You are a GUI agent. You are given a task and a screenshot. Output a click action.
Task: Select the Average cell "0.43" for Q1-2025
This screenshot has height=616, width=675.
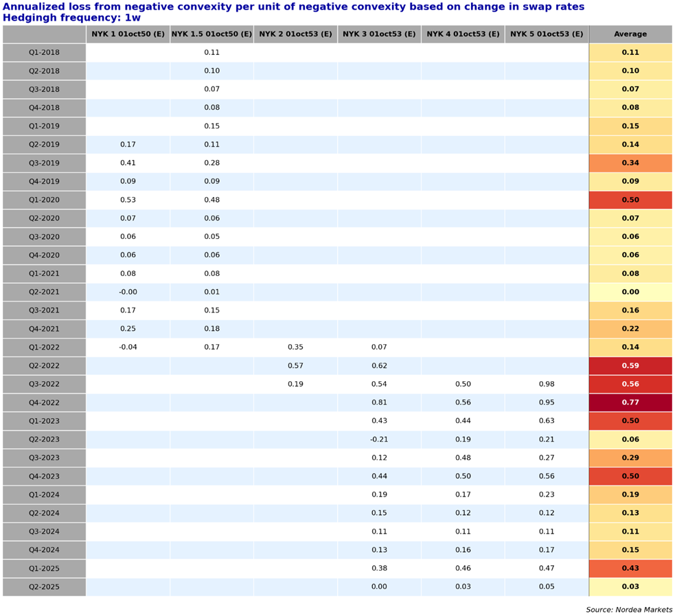point(630,568)
